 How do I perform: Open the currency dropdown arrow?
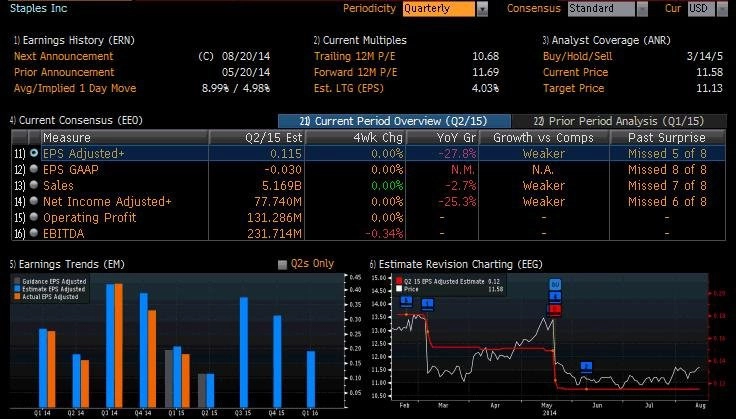[722, 9]
